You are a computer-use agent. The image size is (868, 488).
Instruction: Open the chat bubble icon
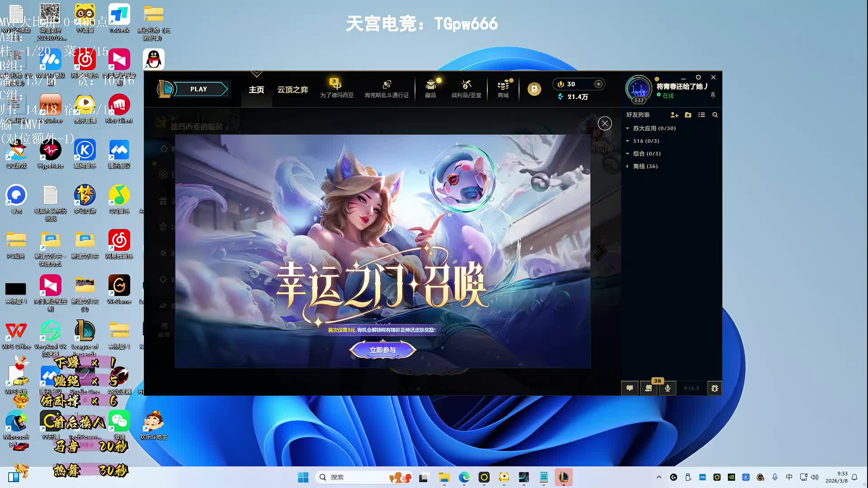tap(630, 388)
